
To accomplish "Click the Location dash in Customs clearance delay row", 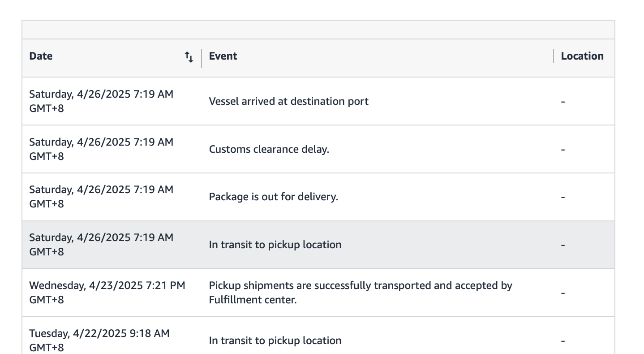I will [563, 149].
